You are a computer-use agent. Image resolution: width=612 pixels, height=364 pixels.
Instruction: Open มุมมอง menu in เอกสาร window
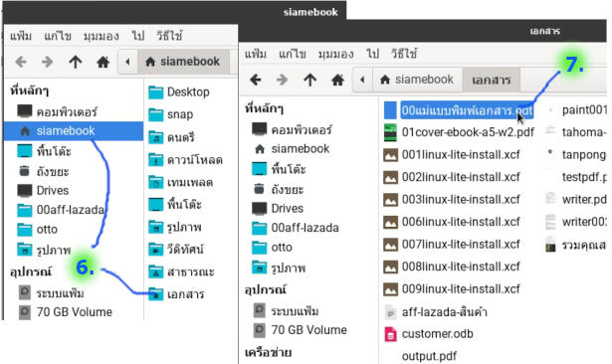[x=335, y=54]
